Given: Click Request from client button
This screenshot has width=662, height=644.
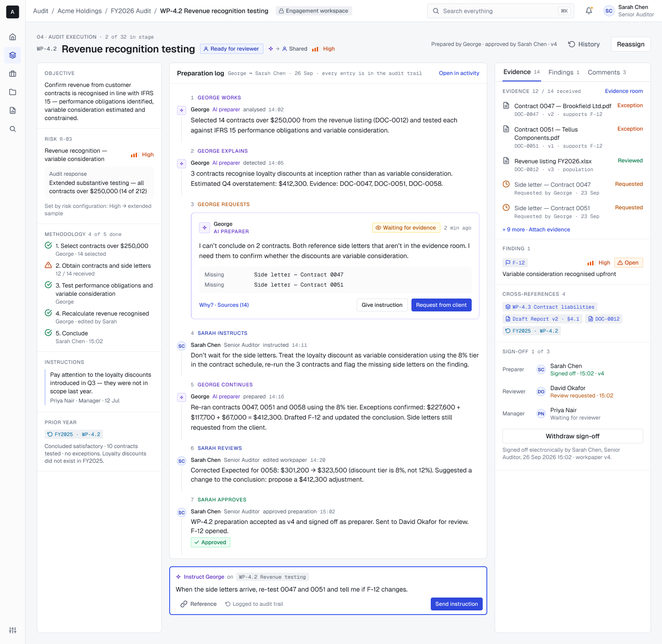Looking at the screenshot, I should (441, 305).
